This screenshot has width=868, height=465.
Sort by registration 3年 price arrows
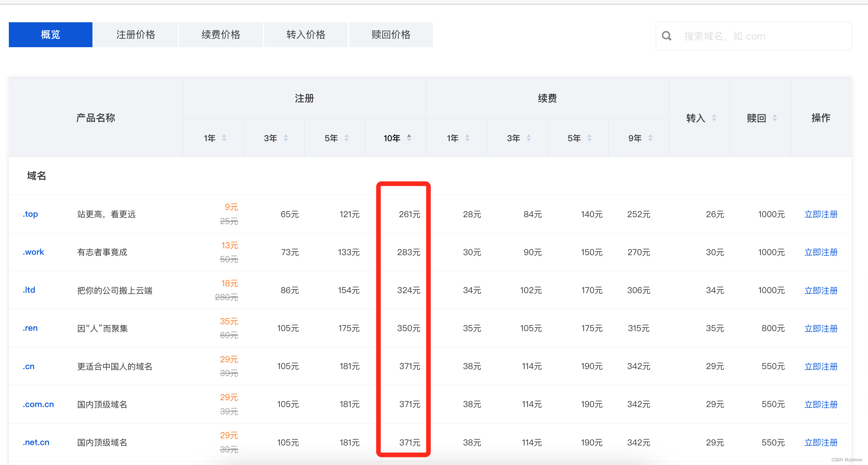click(x=286, y=138)
